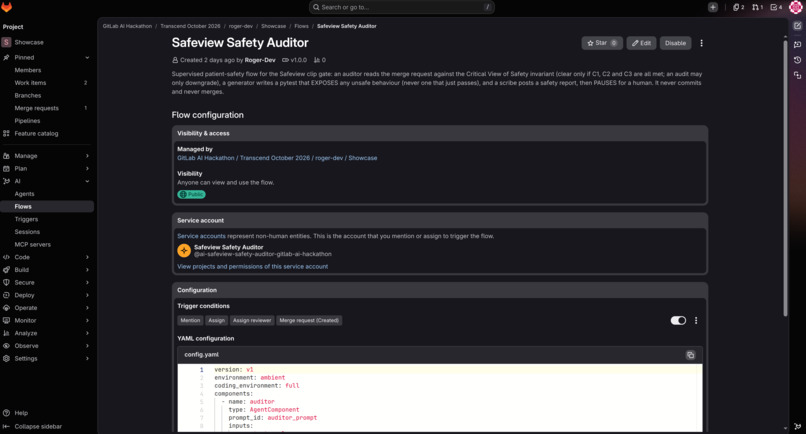
Task: Click the Build rocket icon
Action: pos(6,269)
